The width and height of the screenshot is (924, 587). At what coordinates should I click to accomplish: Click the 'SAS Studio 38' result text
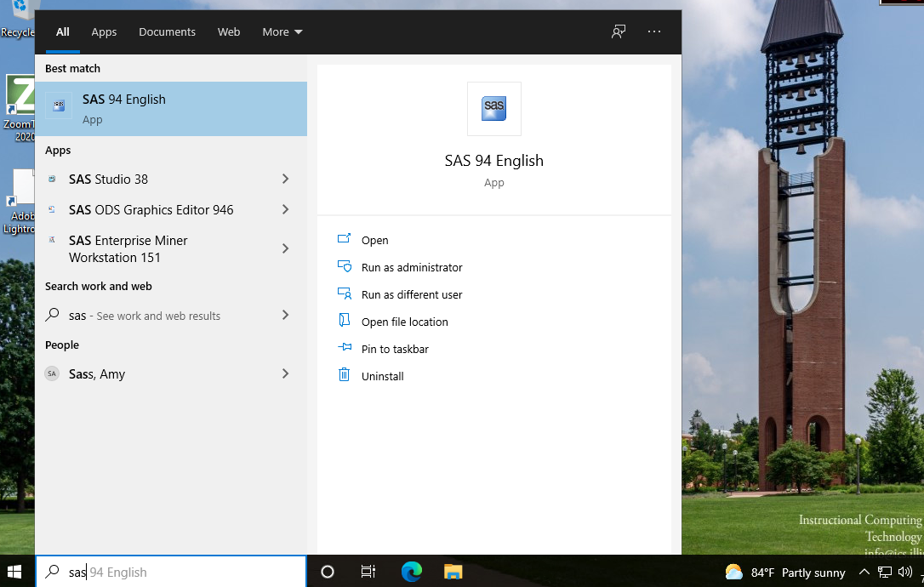coord(108,179)
